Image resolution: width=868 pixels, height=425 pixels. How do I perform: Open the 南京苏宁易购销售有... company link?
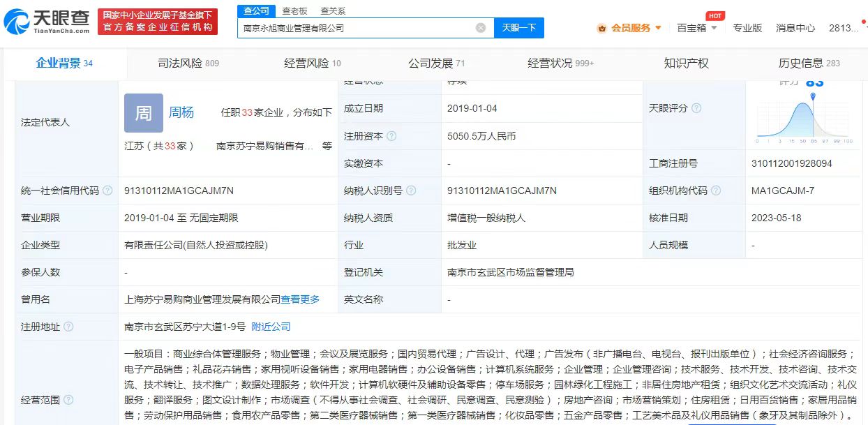265,146
